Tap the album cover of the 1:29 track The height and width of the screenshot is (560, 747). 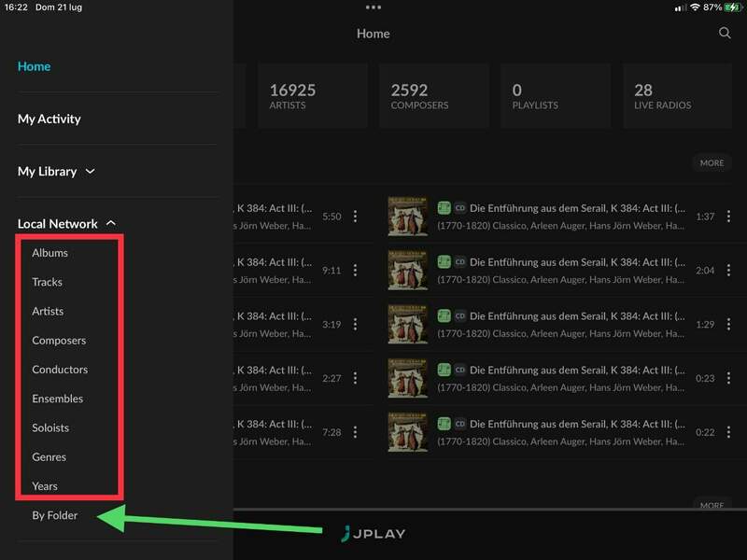(407, 324)
